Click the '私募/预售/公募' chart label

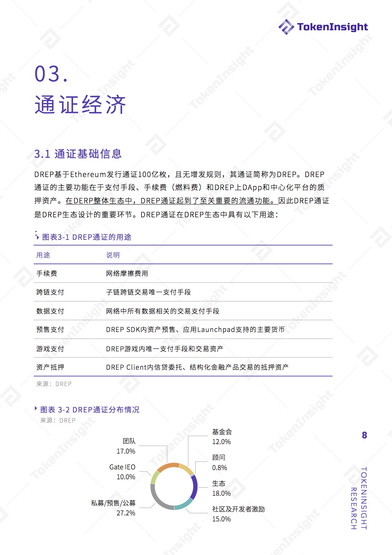pos(113,503)
